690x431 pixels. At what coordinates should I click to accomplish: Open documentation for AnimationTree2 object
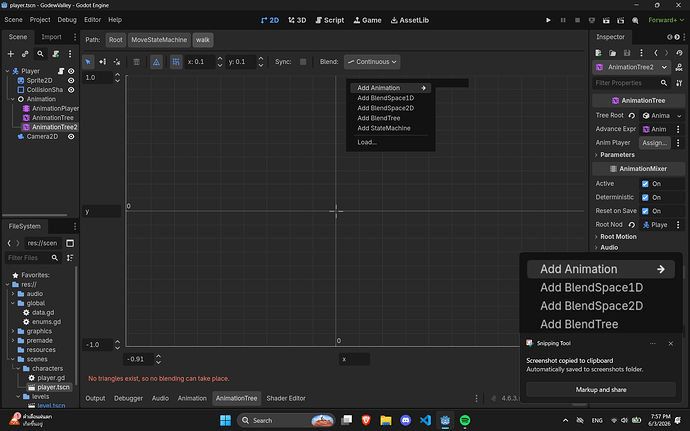coord(679,67)
